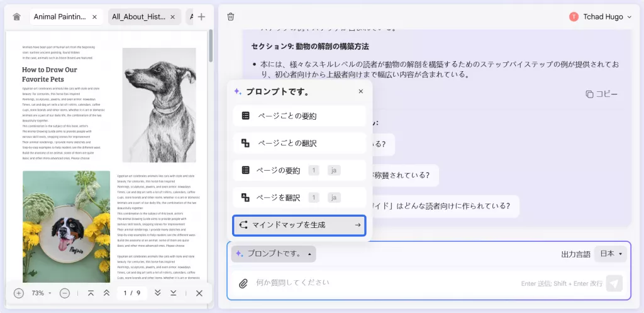This screenshot has width=644, height=313.
Task: Click the ページごとの要約 list icon
Action: [x=246, y=116]
